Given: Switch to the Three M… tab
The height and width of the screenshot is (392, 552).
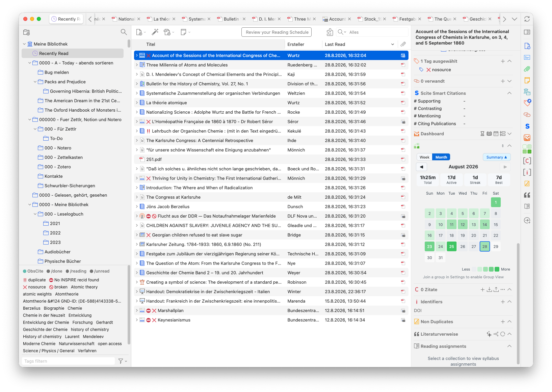Looking at the screenshot, I should pyautogui.click(x=301, y=19).
